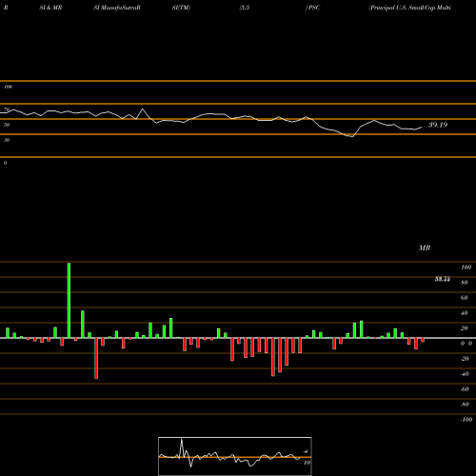The image size is (476, 476).
Task: Click the deepest red MR bar near the left
Action: tap(96, 358)
